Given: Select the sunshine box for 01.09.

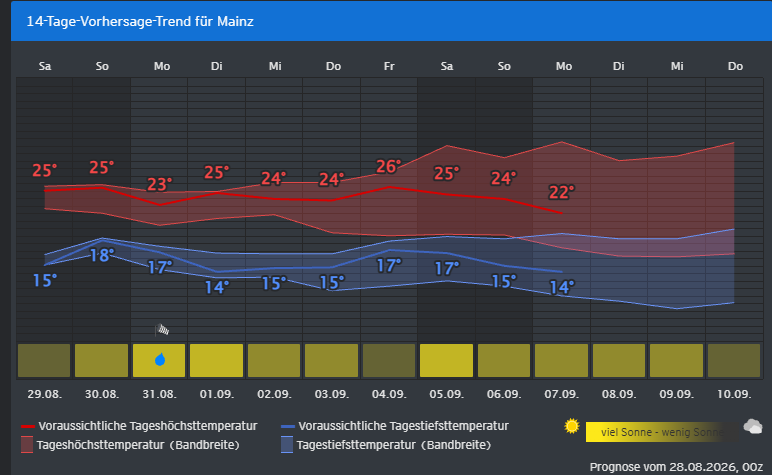Looking at the screenshot, I should pos(217,361).
